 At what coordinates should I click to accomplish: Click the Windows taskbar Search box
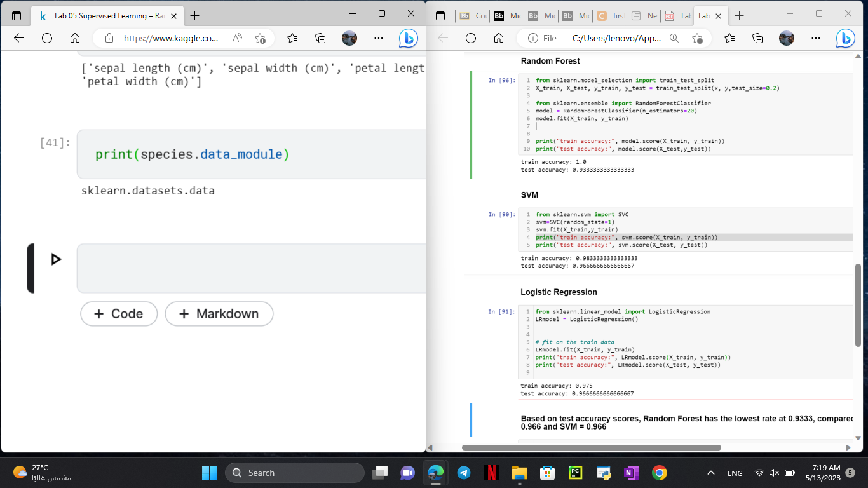(295, 473)
